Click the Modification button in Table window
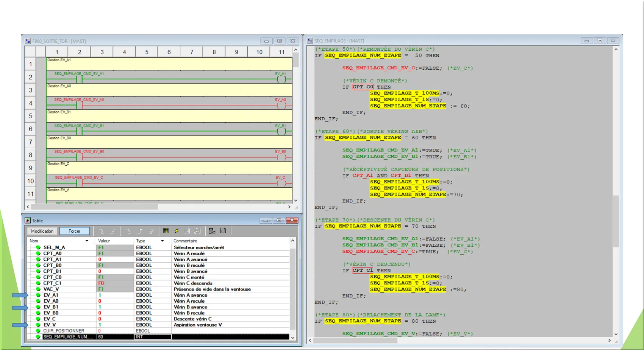Image resolution: width=644 pixels, height=350 pixels. point(42,231)
